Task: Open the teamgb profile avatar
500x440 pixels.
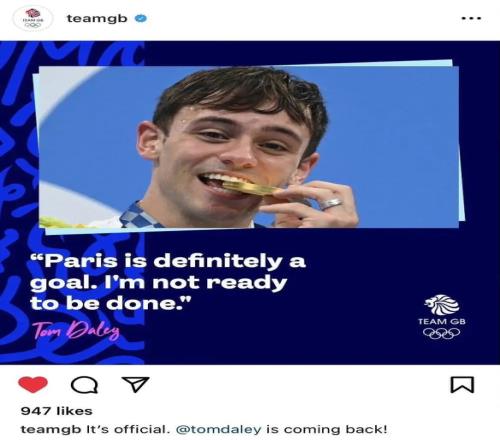Action: 33,18
